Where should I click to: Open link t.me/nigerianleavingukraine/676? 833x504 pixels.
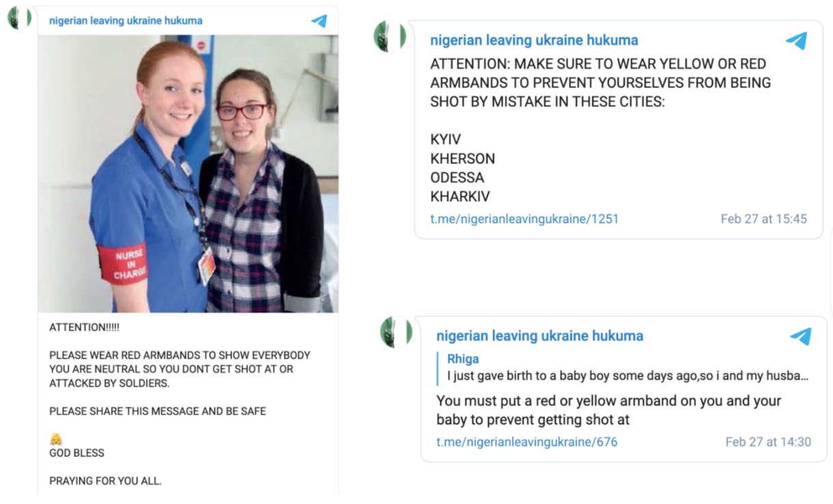pos(526,442)
